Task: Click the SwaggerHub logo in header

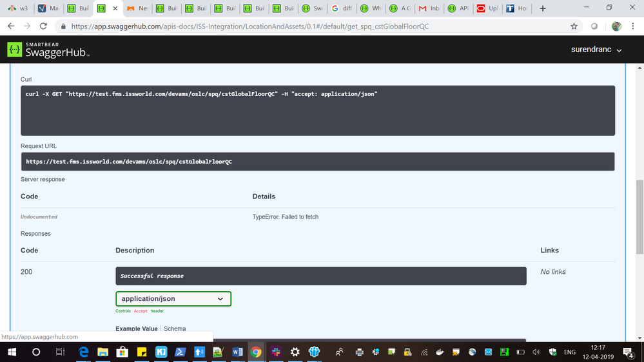Action: 48,50
